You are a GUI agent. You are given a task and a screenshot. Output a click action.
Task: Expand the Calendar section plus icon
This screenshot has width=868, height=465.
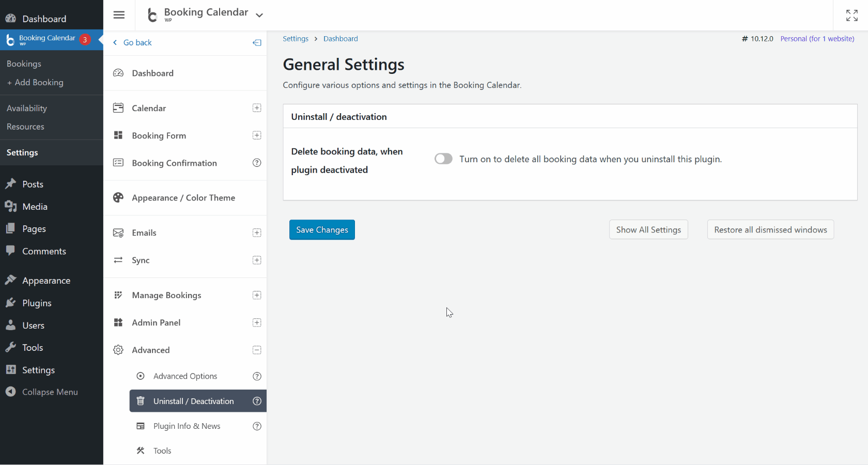(x=257, y=108)
